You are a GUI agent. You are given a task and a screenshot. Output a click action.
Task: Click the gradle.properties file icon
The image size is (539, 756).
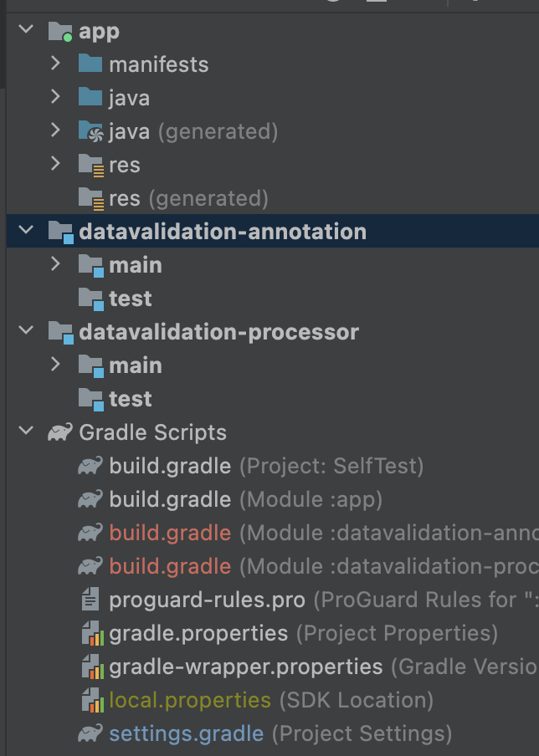point(90,633)
